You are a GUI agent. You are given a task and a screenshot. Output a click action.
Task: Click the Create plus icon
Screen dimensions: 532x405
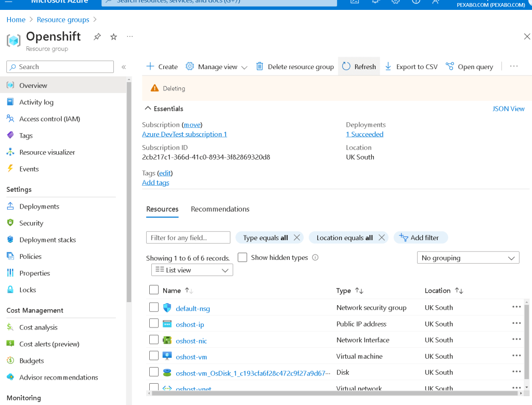coord(150,66)
